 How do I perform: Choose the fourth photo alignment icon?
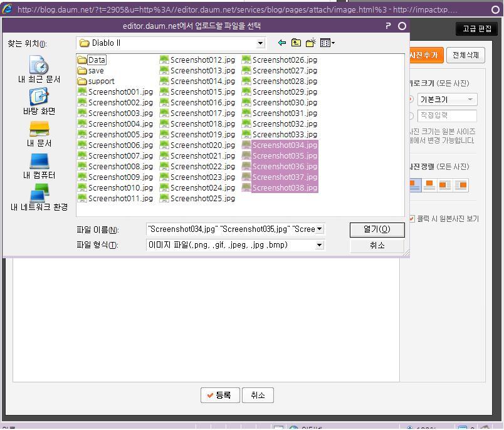click(460, 186)
